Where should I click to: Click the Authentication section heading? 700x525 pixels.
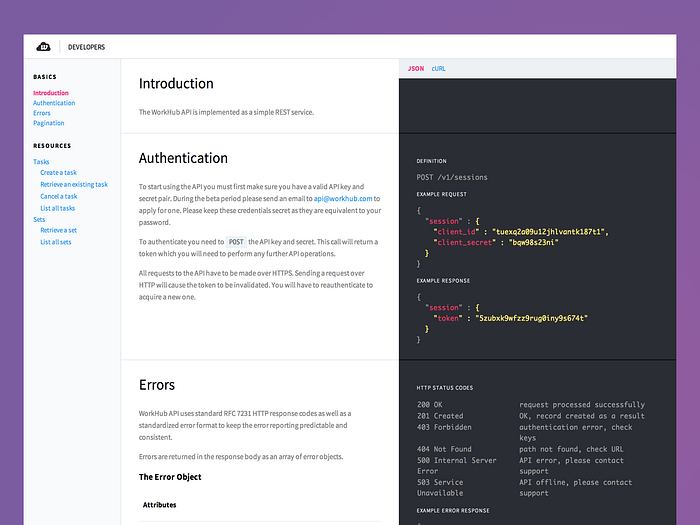[183, 158]
